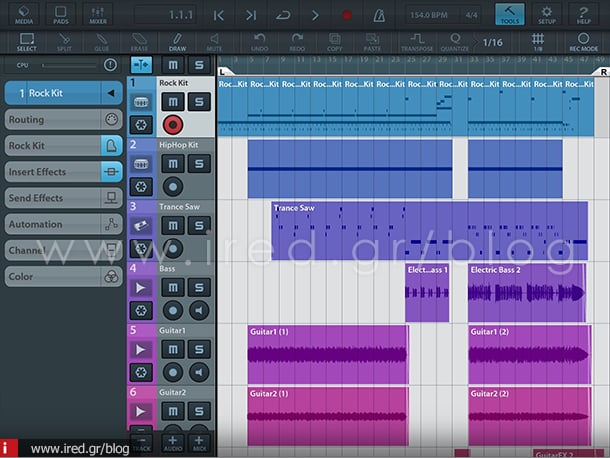Add a new audio track
This screenshot has height=458, width=610.
coord(172,441)
